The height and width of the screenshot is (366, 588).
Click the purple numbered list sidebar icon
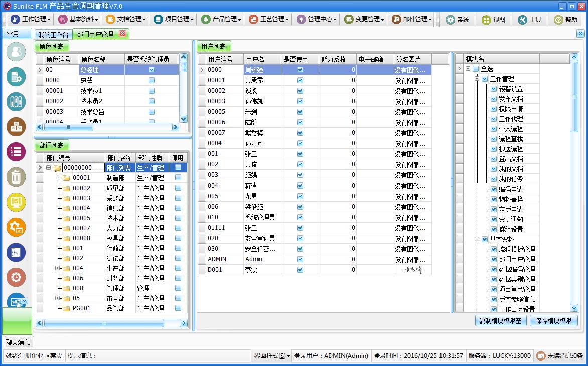point(17,151)
